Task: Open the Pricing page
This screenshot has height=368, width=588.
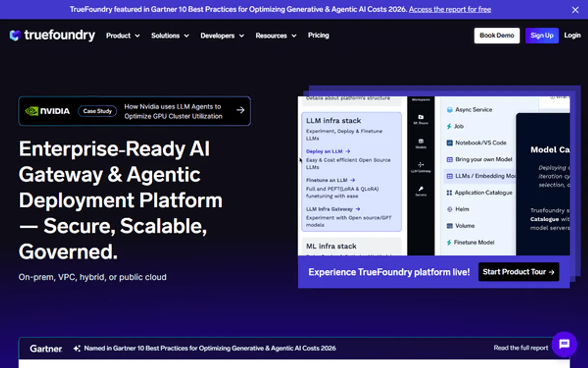Action: (318, 35)
